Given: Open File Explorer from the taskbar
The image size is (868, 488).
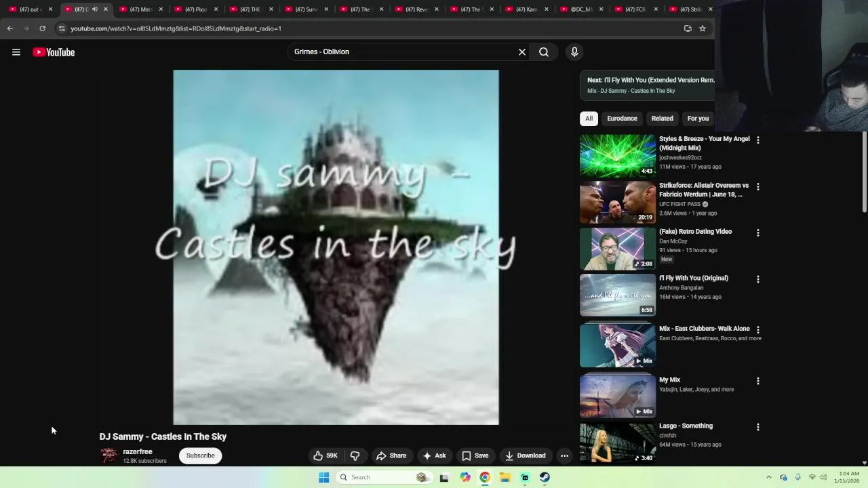Looking at the screenshot, I should 505,477.
